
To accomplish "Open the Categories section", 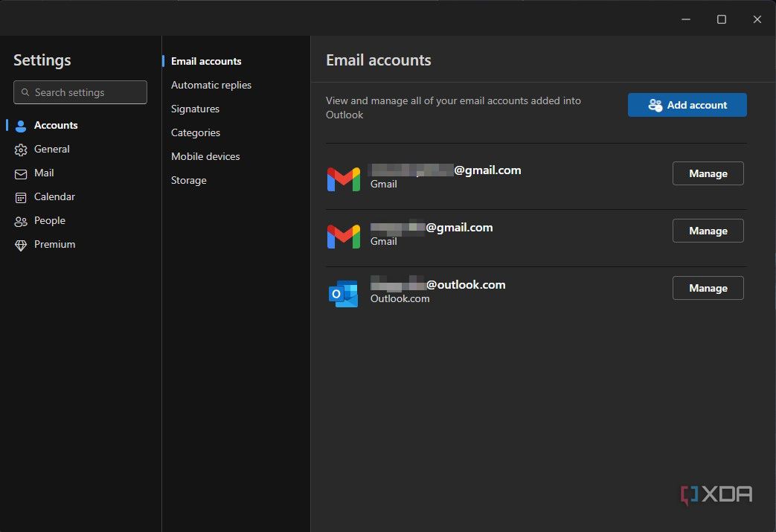I will (x=196, y=132).
